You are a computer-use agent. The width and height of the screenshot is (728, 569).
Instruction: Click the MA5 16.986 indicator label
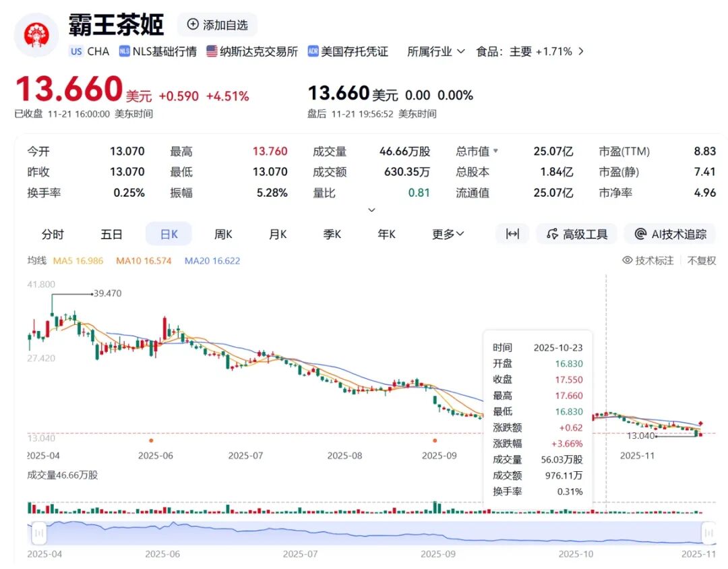click(78, 261)
